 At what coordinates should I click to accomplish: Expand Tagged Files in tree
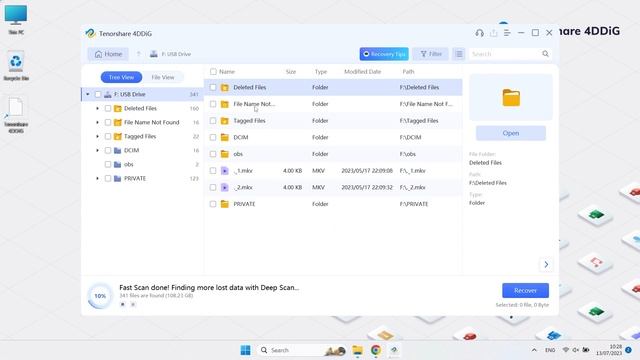(97, 136)
